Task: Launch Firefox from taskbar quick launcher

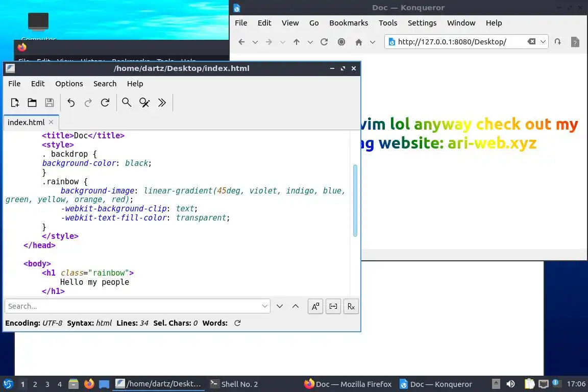Action: click(89, 384)
